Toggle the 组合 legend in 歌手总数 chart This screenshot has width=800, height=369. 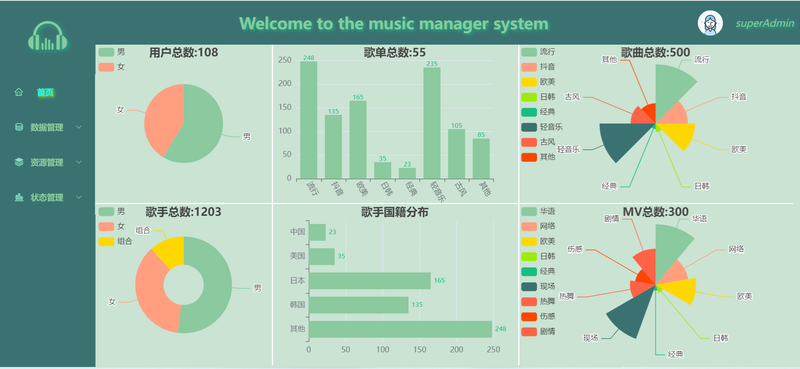(x=115, y=241)
